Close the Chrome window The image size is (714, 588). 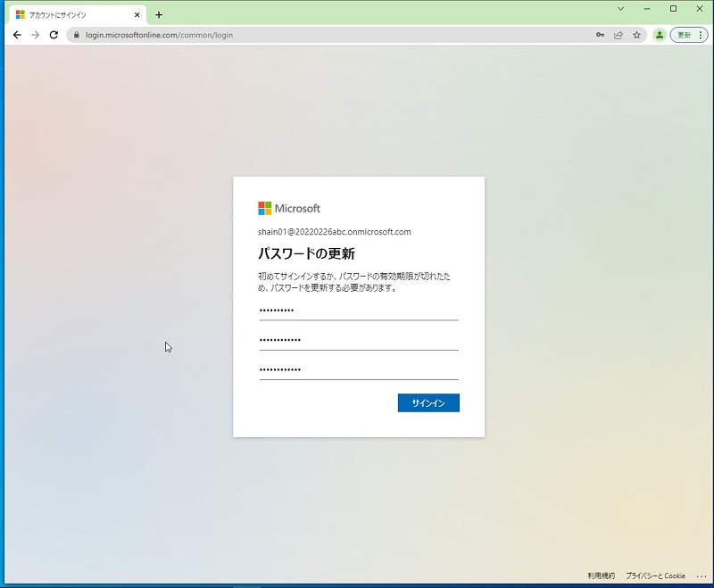[x=700, y=9]
